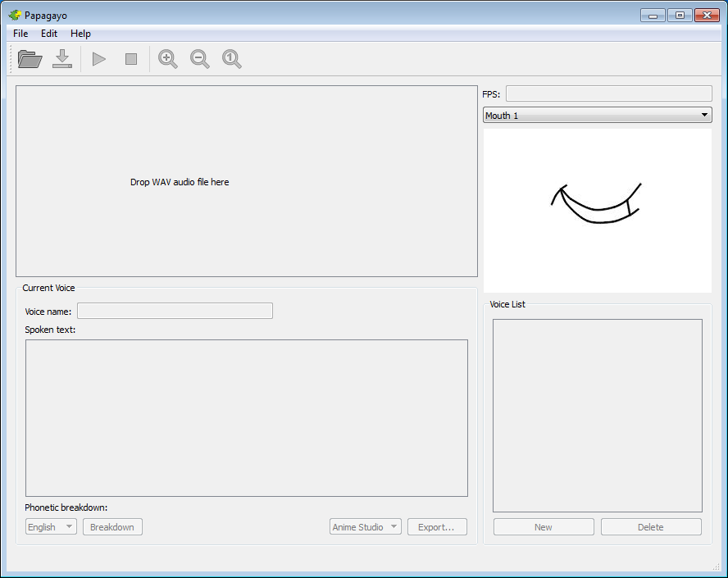Screen dimensions: 728x578
Task: Click the Export... button
Action: (436, 527)
